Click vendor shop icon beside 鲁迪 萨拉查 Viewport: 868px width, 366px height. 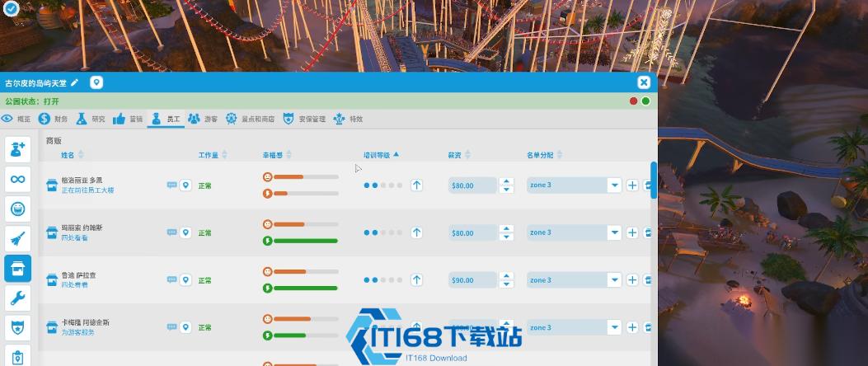[52, 280]
